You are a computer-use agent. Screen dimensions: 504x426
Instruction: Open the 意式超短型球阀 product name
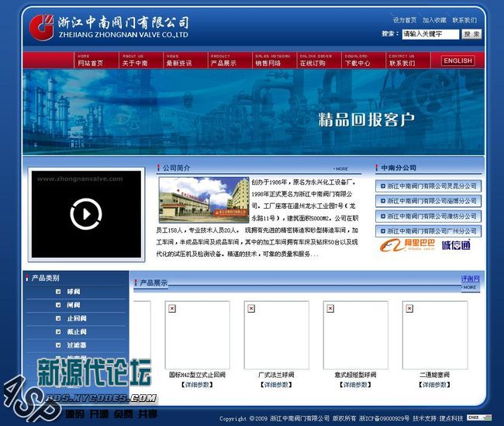coord(355,375)
